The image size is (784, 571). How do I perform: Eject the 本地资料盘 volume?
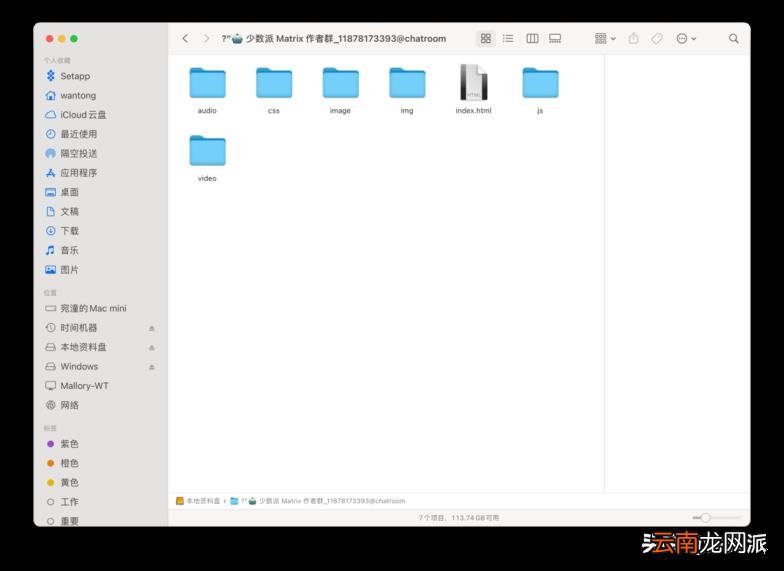tap(152, 348)
